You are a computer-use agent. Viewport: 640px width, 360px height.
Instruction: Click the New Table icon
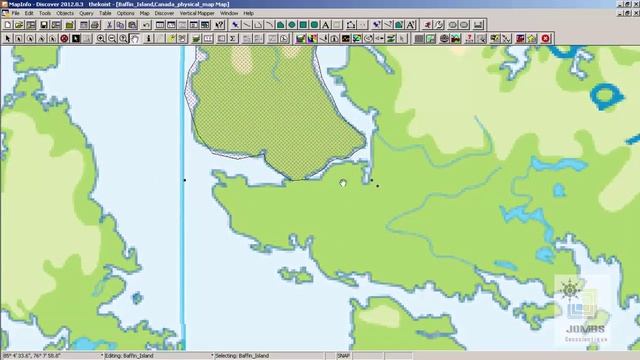8,25
